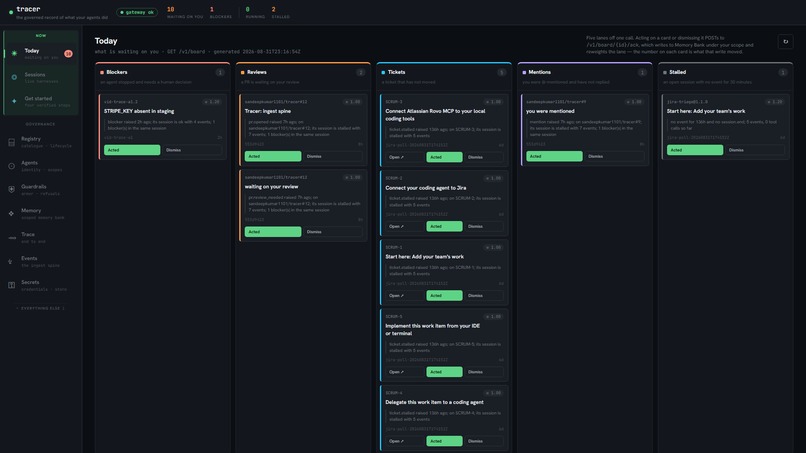Go to Registry in the sidebar

[x=41, y=142]
